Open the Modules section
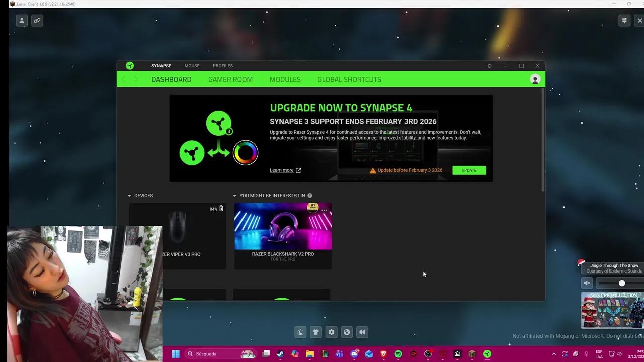The width and height of the screenshot is (644, 362). click(285, 79)
